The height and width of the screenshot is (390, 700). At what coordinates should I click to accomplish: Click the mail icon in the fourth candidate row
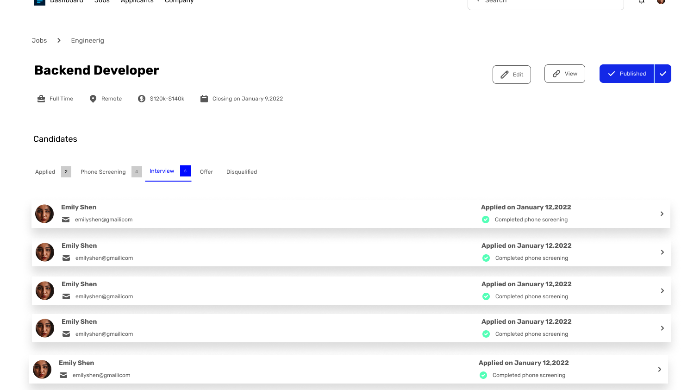(66, 334)
